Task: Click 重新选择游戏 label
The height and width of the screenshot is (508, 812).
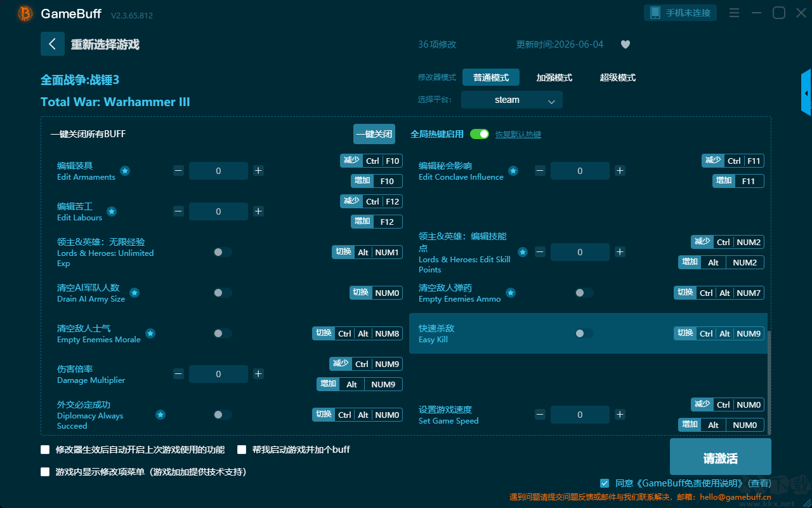Action: [105, 44]
